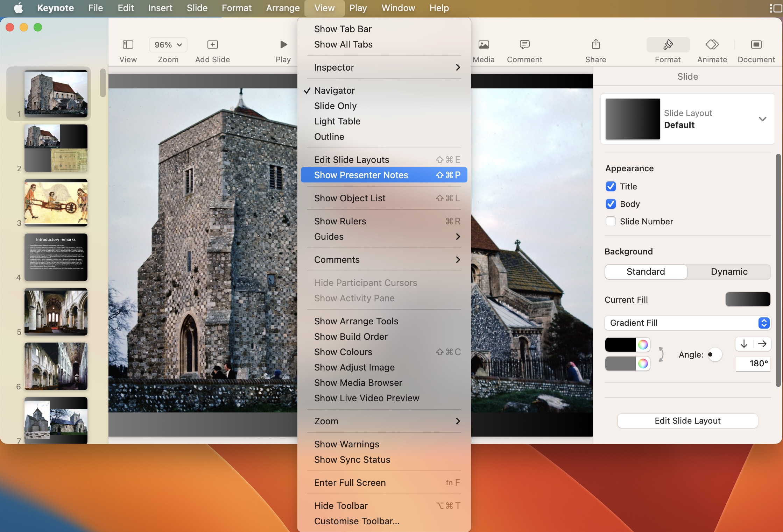Choose Light Table from View menu
Image resolution: width=783 pixels, height=532 pixels.
click(337, 121)
